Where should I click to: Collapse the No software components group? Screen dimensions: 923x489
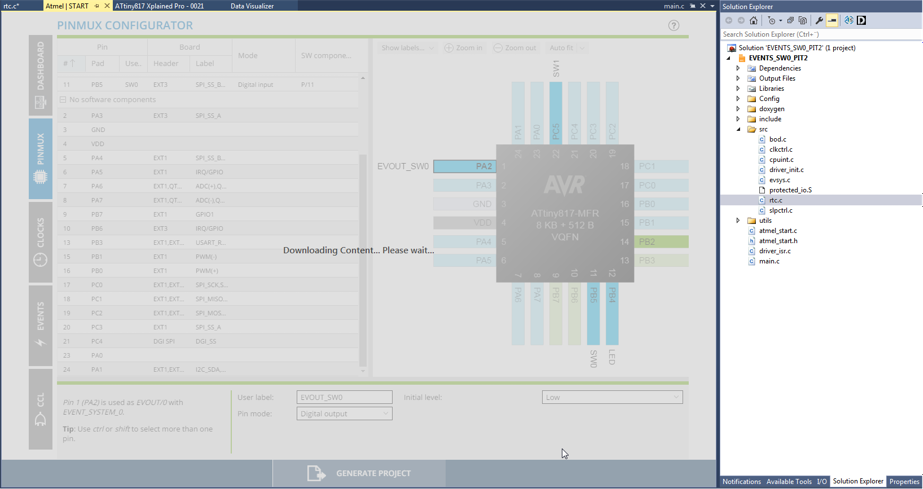click(63, 100)
